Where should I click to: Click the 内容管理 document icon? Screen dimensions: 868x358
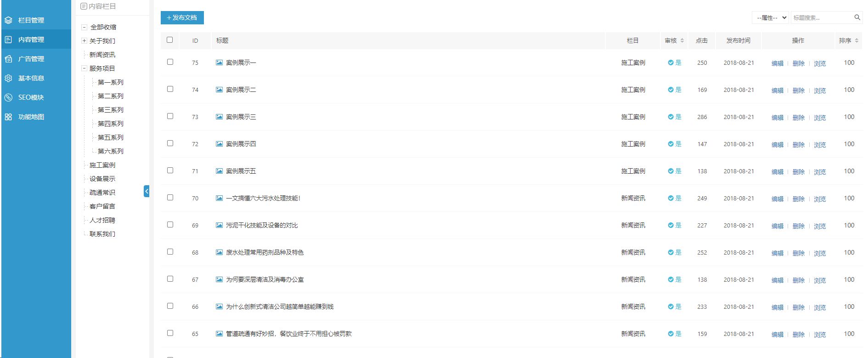(x=8, y=40)
